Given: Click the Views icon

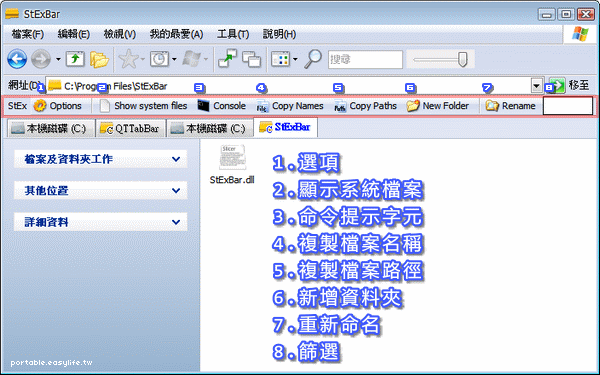Looking at the screenshot, I should [x=281, y=59].
